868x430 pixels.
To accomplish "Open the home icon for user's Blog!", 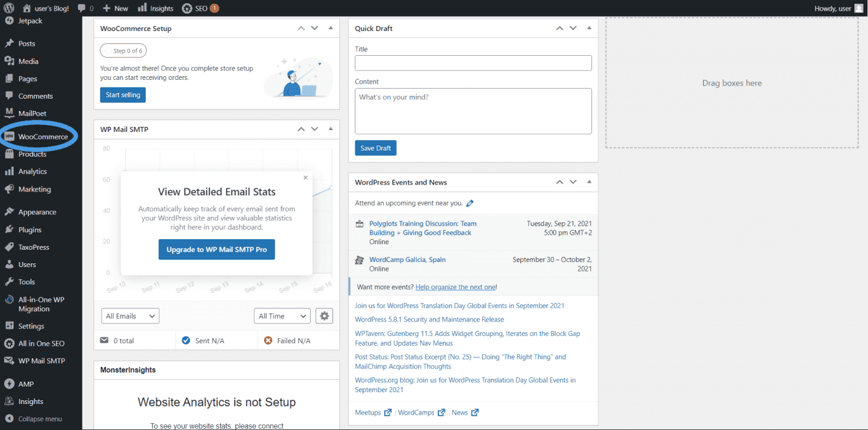I will [27, 8].
